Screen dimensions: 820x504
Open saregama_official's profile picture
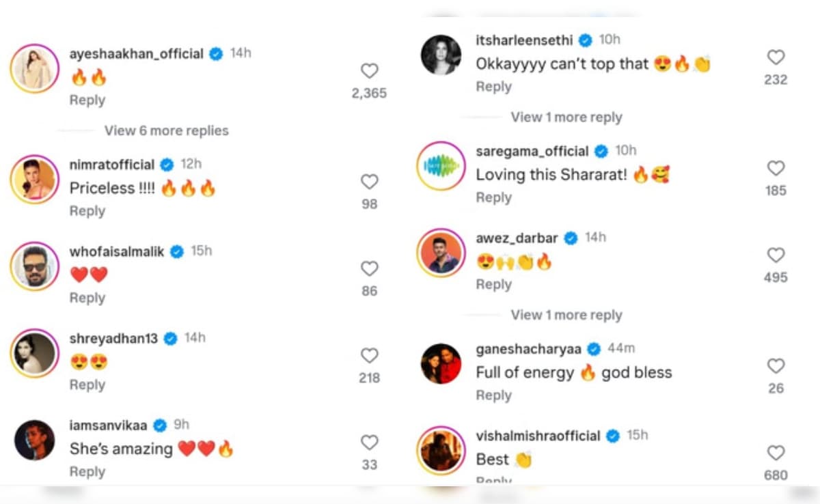click(441, 166)
